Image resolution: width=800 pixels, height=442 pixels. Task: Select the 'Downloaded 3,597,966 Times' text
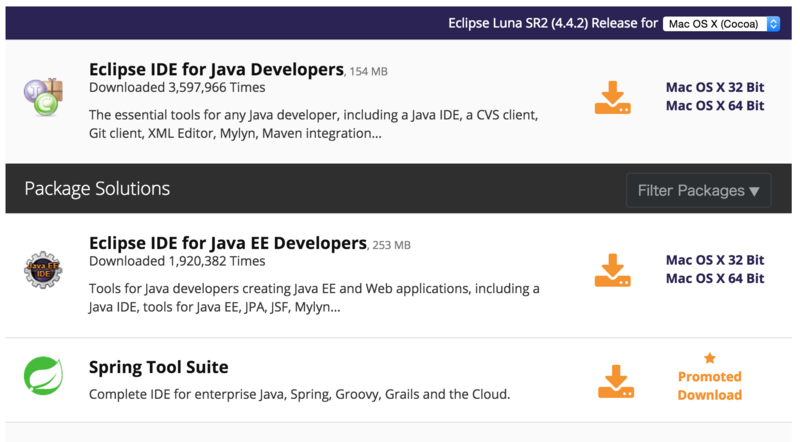pos(177,87)
